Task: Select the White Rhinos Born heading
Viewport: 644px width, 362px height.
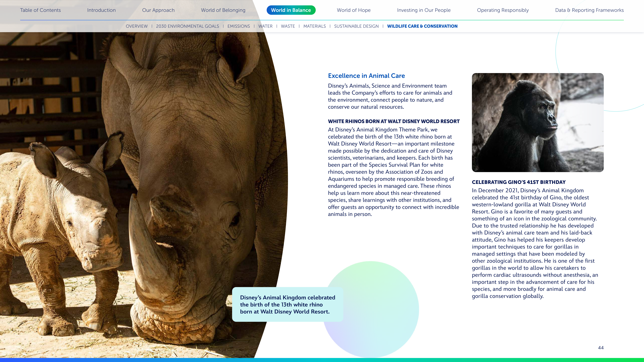Action: click(x=394, y=121)
